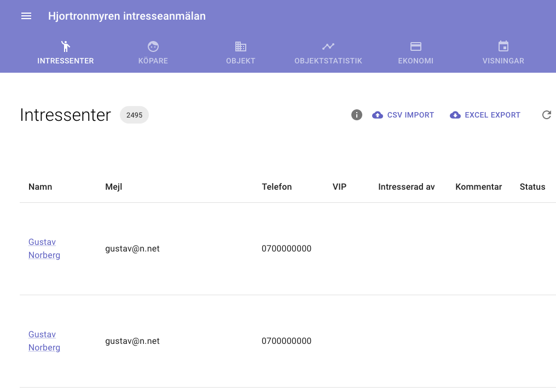Viewport: 556px width, 392px height.
Task: Sort by the Namn column header
Action: (x=40, y=187)
